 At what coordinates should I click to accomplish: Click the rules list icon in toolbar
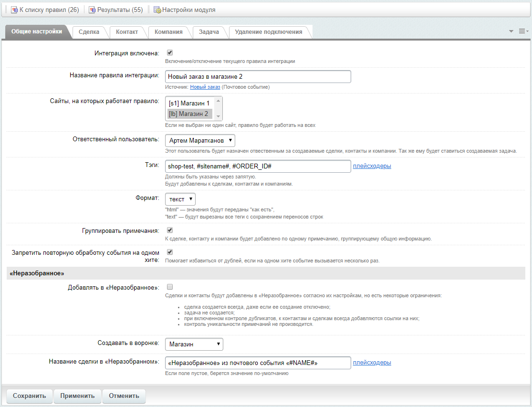pyautogui.click(x=14, y=10)
